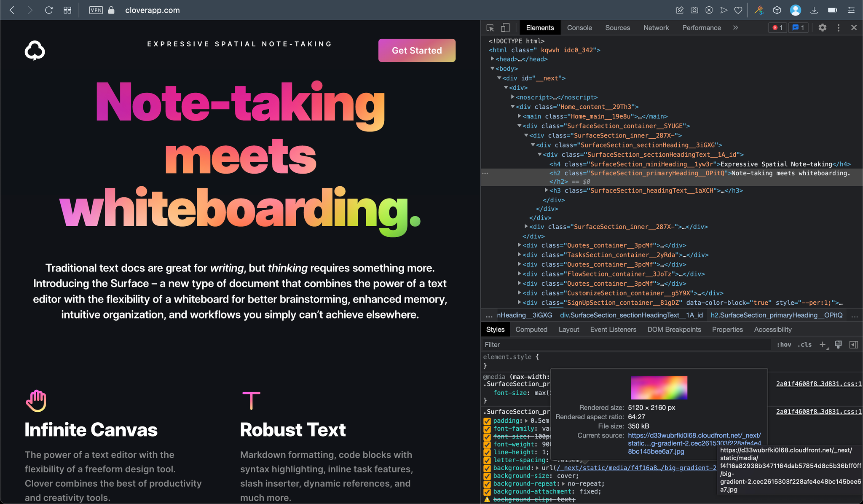863x504 pixels.
Task: Click the heart bookmark icon
Action: click(x=738, y=10)
